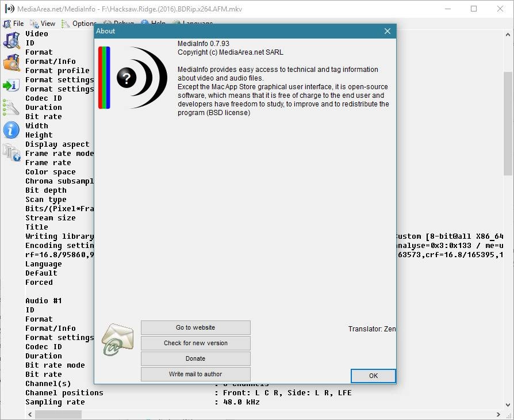Click the 'Bit depth' row label
The height and width of the screenshot is (420, 514).
(46, 190)
